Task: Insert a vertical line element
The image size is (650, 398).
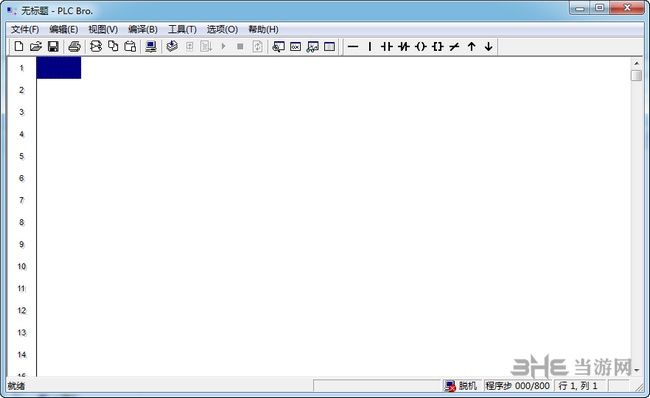Action: (370, 46)
